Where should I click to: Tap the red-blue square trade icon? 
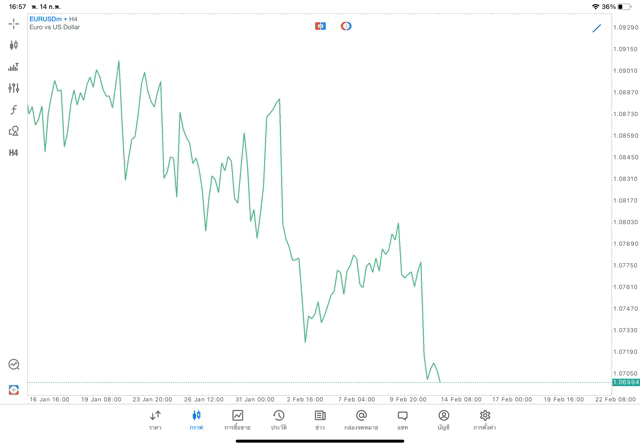pos(321,26)
